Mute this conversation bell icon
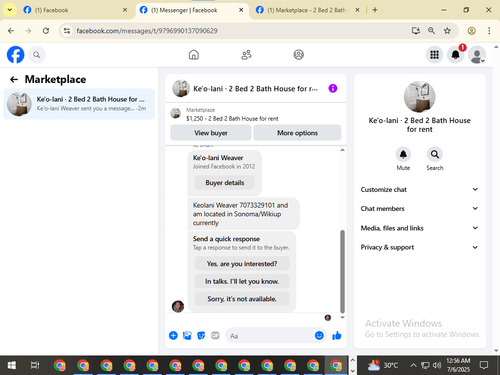 coord(403,154)
